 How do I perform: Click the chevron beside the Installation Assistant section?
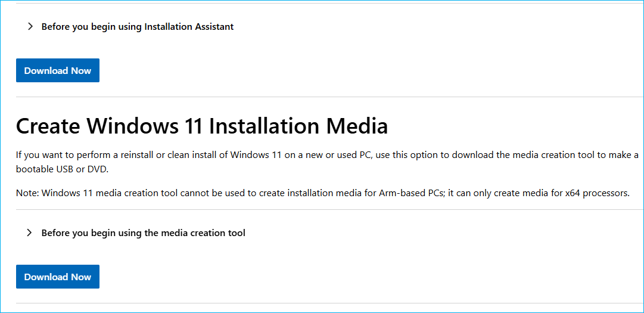tap(30, 27)
